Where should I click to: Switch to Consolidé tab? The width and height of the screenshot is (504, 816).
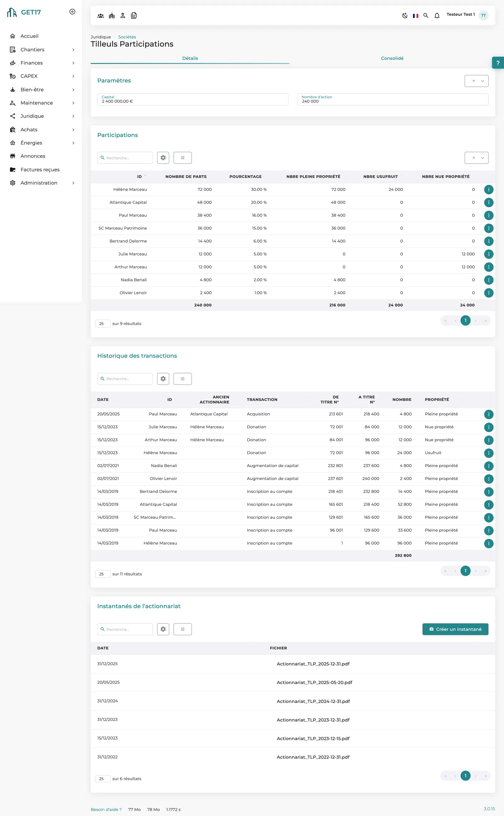point(392,58)
